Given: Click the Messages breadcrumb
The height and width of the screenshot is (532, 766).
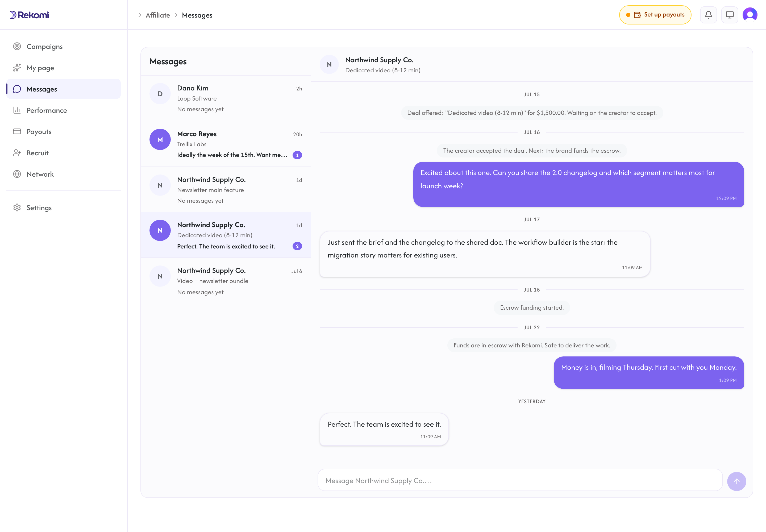Looking at the screenshot, I should point(197,15).
